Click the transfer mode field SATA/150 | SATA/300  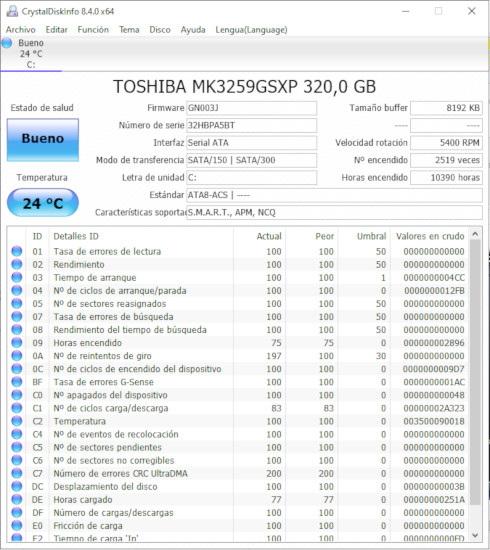tap(251, 160)
